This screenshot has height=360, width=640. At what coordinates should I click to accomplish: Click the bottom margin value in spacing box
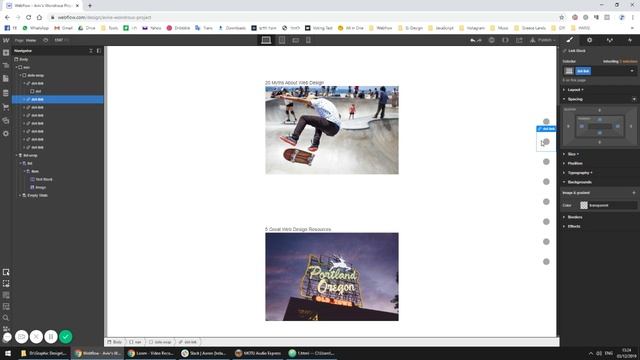point(600,142)
